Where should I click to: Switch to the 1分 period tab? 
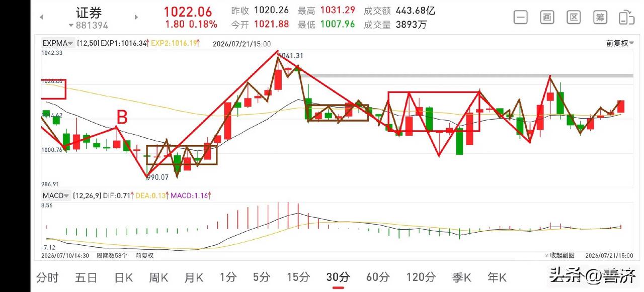[x=228, y=277]
